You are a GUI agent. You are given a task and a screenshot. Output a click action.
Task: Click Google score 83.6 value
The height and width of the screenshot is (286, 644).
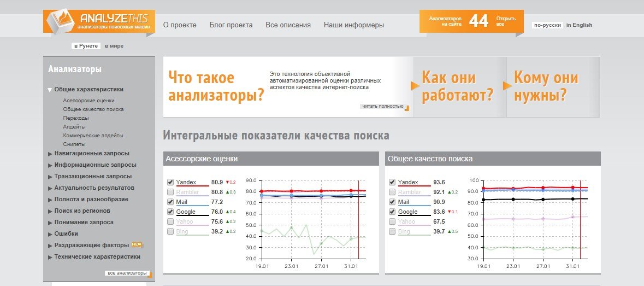pos(439,212)
